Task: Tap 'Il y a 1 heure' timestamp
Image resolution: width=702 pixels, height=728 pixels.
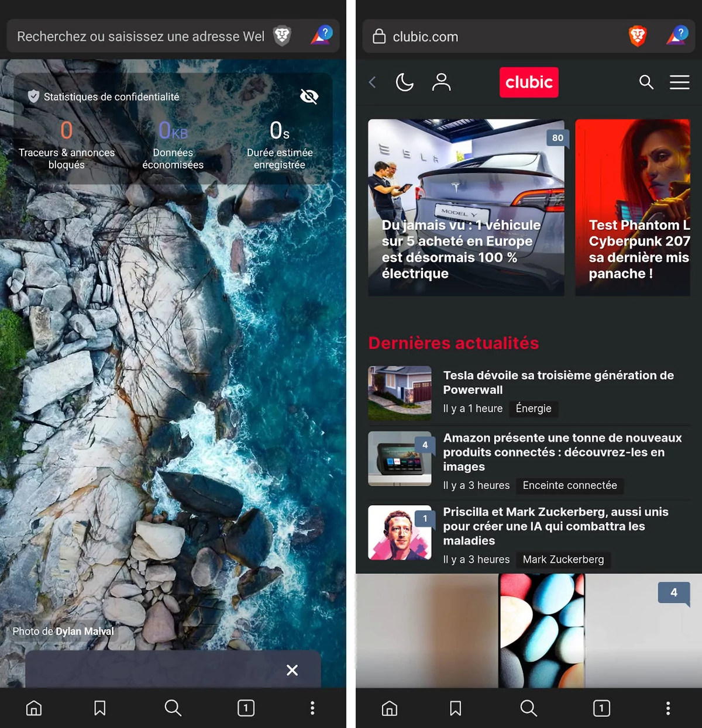Action: (473, 409)
